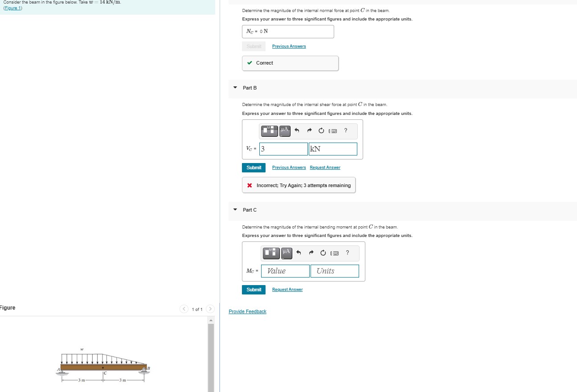Image resolution: width=577 pixels, height=392 pixels.
Task: Request Answer for Part B
Action: 325,167
